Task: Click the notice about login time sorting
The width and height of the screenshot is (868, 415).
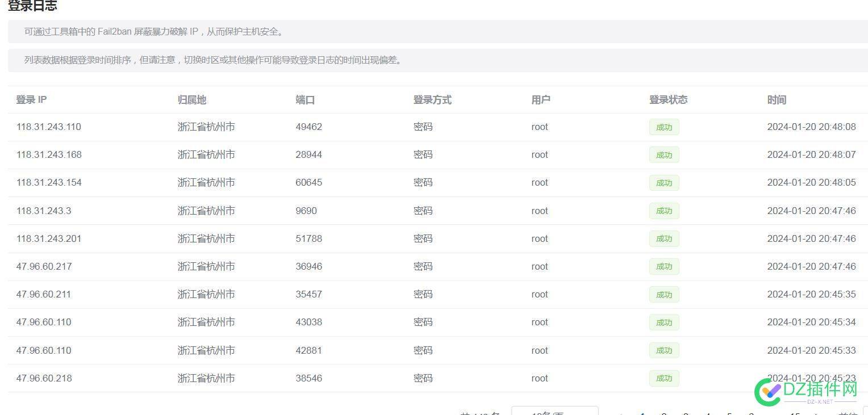Action: (x=214, y=60)
